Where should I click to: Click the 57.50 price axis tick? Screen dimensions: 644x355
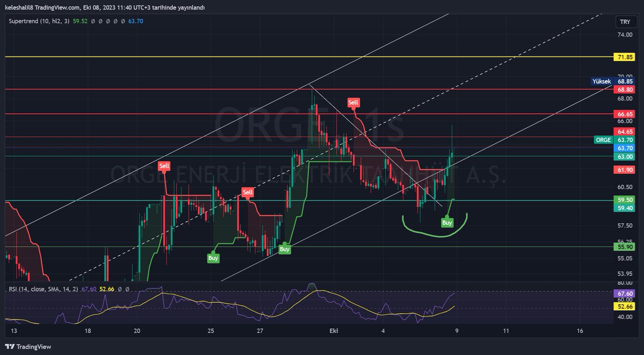coord(625,225)
